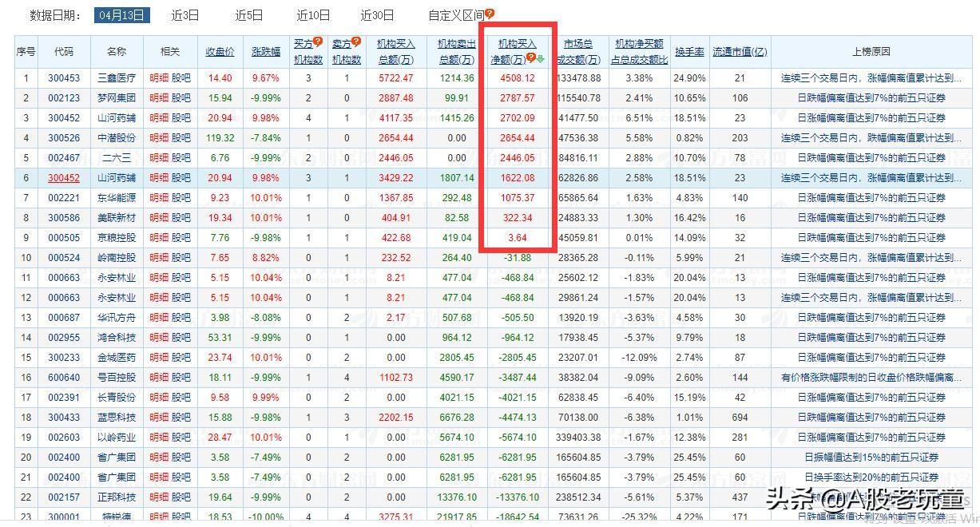Open stock code 300453
The width and height of the screenshot is (980, 527).
point(64,78)
